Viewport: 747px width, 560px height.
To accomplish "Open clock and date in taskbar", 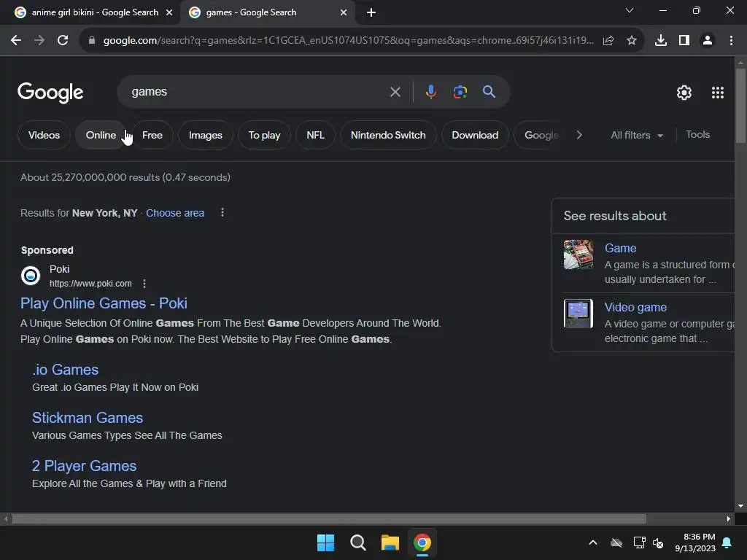I will tap(695, 542).
